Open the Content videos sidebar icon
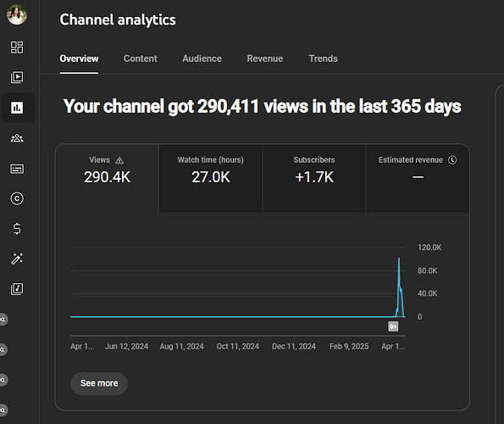 (x=17, y=77)
